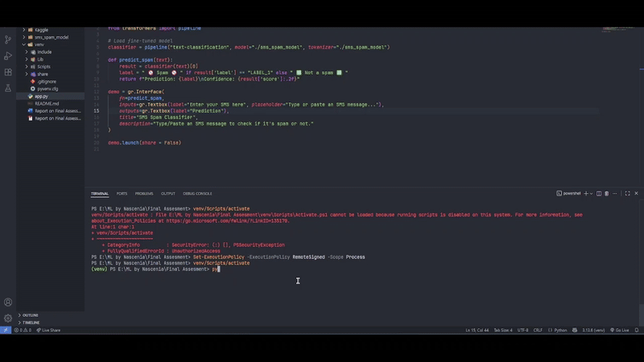Kill terminal with the trash icon
Image resolution: width=644 pixels, height=362 pixels.
(x=607, y=193)
